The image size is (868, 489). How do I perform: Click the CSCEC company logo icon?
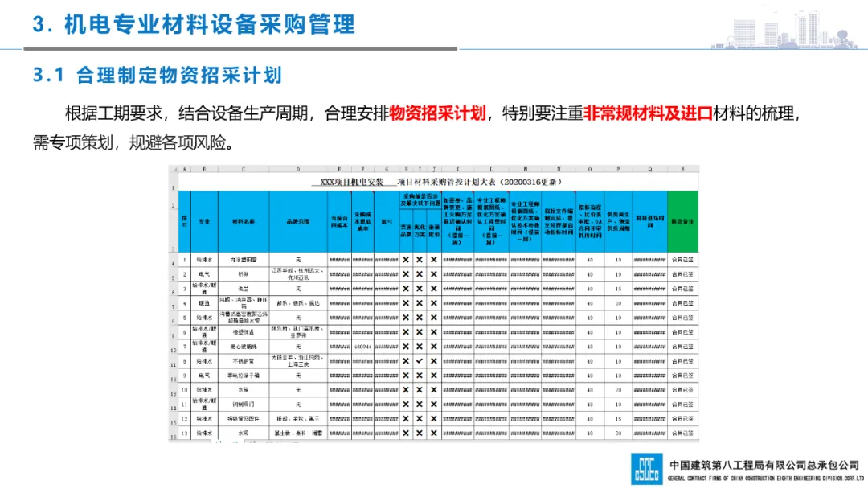tap(646, 469)
